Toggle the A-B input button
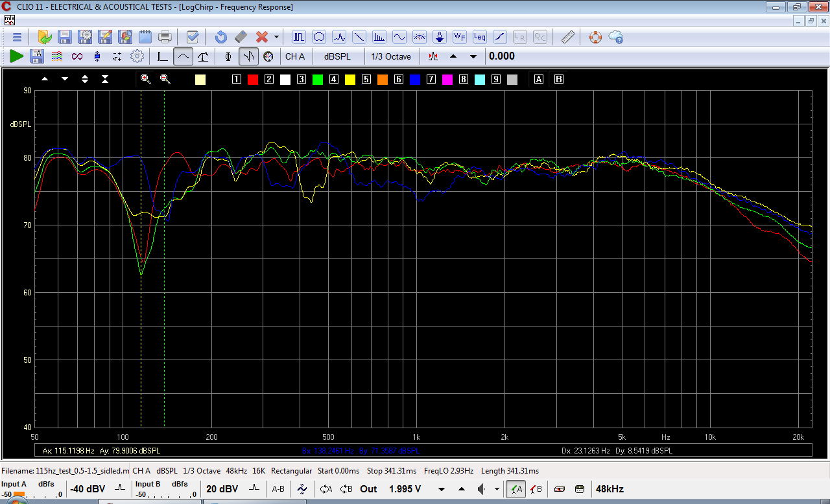This screenshot has height=504, width=830. tap(278, 489)
